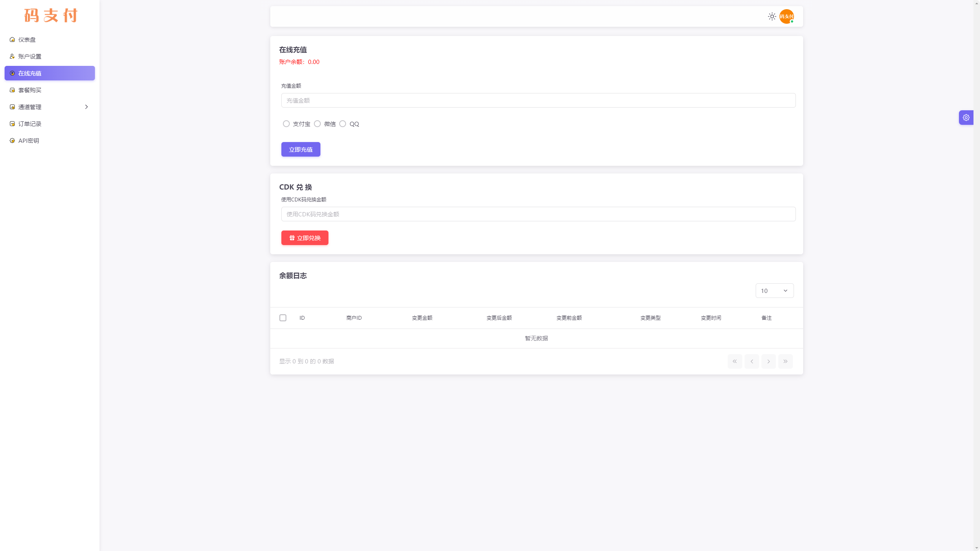Click the 码支付 logo
Screen dimensions: 980x551
coord(50,16)
